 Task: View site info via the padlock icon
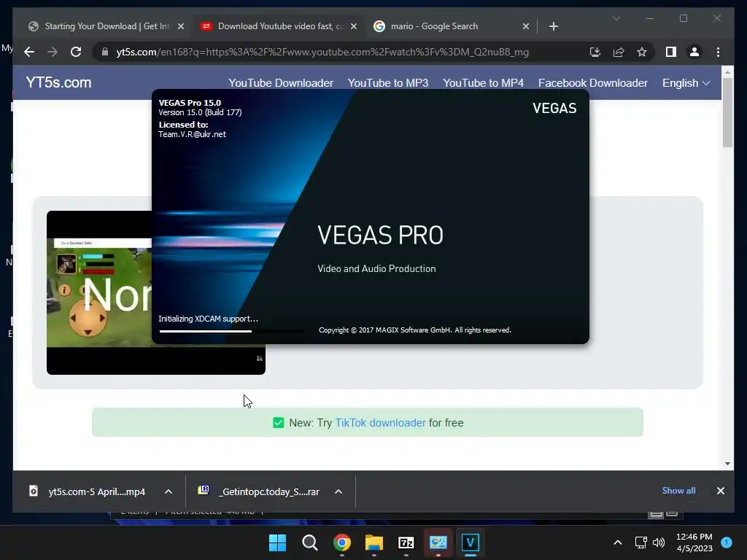105,52
